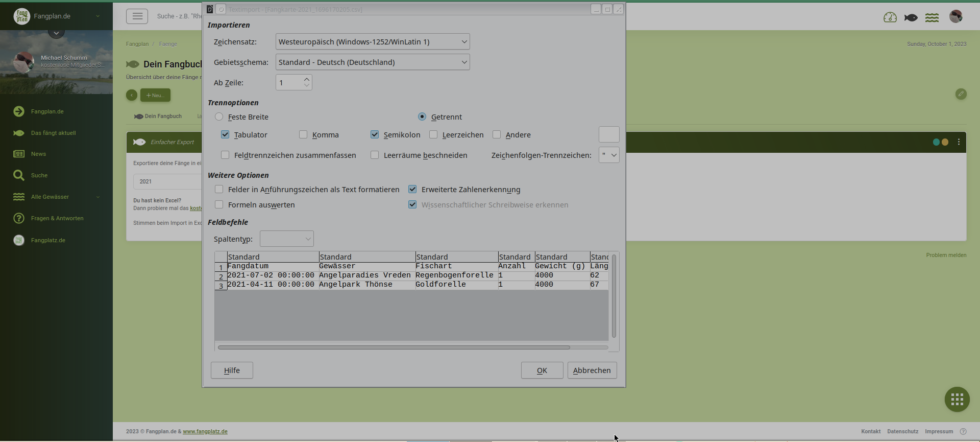Click the preview horizontal scrollbar
Image resolution: width=980 pixels, height=442 pixels.
394,347
